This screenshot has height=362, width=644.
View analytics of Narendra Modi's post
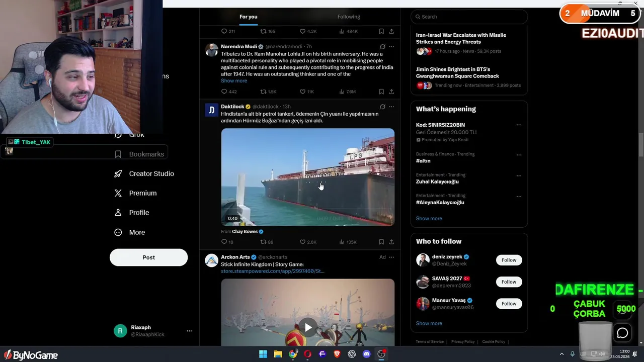347,92
